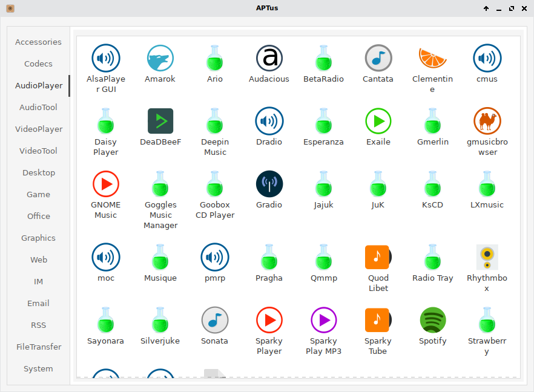Open the Deepin Music icon
The height and width of the screenshot is (392, 534).
pos(214,121)
